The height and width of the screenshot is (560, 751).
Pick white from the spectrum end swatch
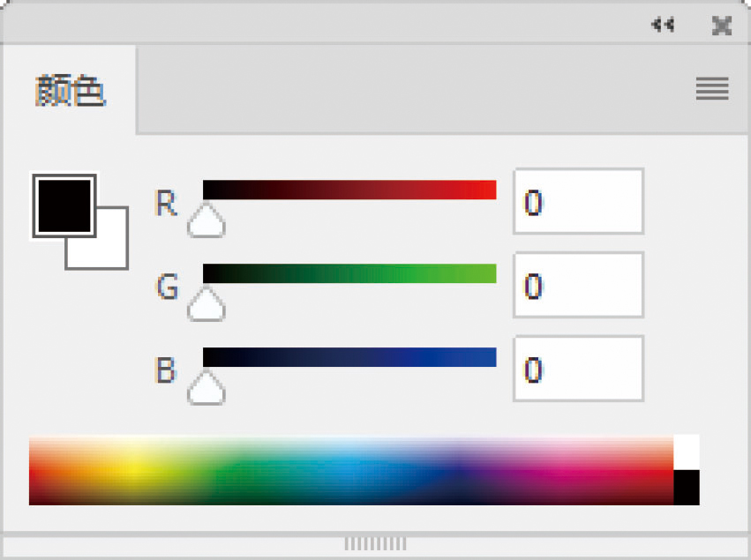[687, 452]
